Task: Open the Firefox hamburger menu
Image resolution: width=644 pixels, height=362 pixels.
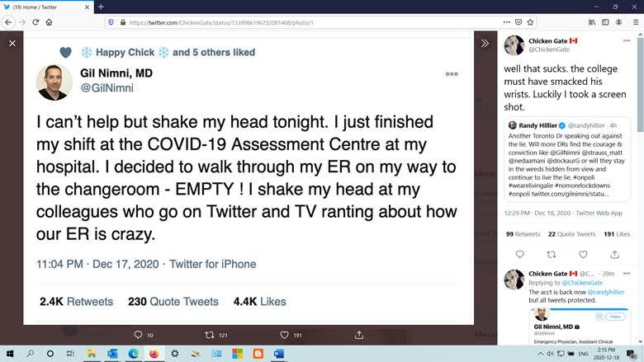Action: (635, 22)
